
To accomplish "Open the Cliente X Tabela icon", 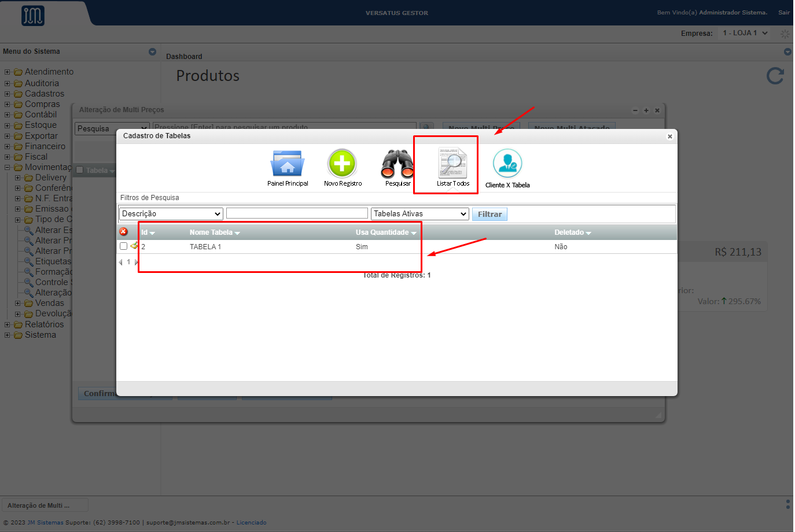I will (507, 164).
